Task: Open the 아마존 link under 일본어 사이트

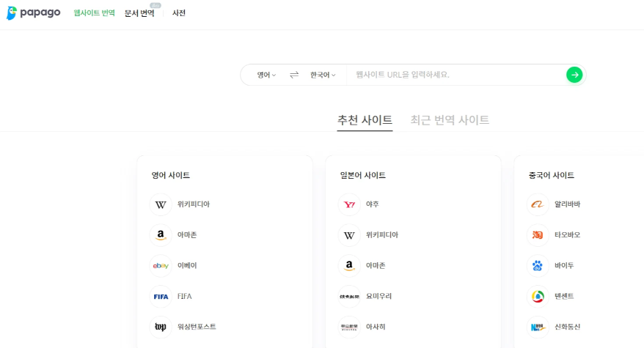Action: [376, 265]
